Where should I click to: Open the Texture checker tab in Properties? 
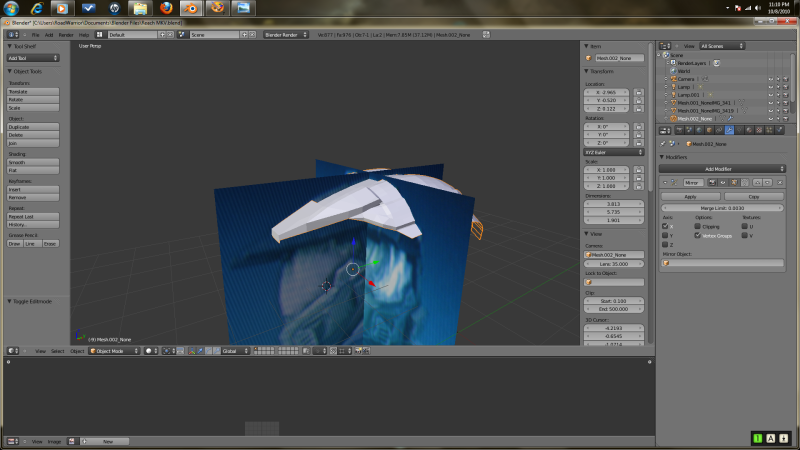point(759,131)
